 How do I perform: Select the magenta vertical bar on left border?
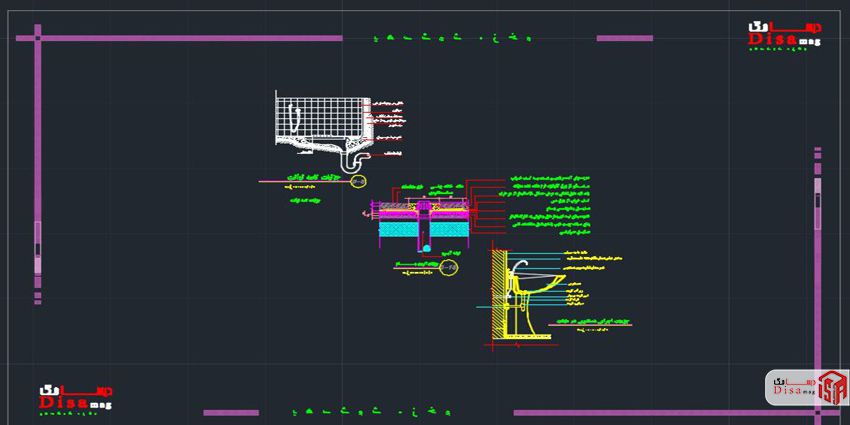click(38, 240)
